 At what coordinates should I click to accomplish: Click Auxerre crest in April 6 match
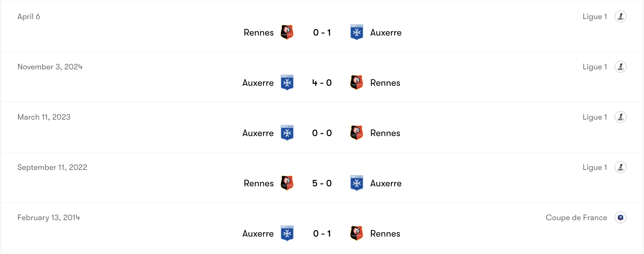coord(356,33)
